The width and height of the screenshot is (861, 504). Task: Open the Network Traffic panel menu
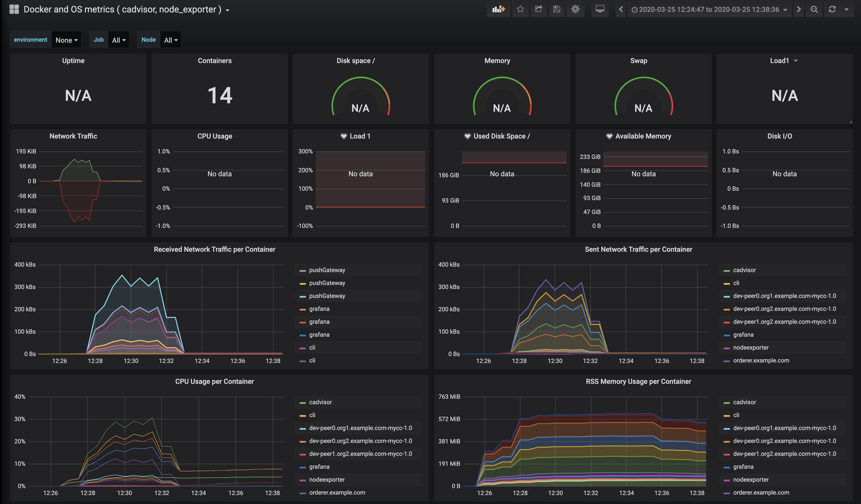click(73, 136)
